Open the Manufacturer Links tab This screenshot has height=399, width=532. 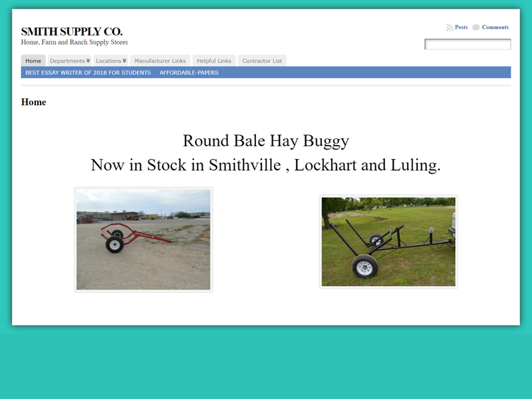pyautogui.click(x=160, y=61)
